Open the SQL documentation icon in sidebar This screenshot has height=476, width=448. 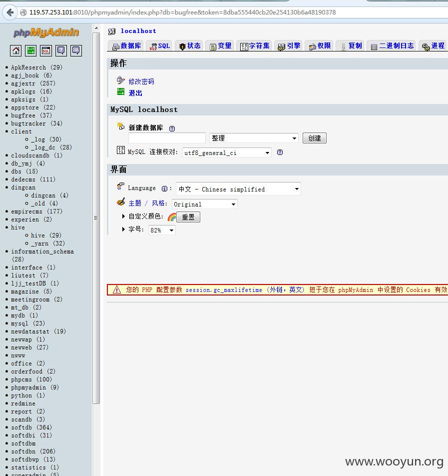point(76,50)
